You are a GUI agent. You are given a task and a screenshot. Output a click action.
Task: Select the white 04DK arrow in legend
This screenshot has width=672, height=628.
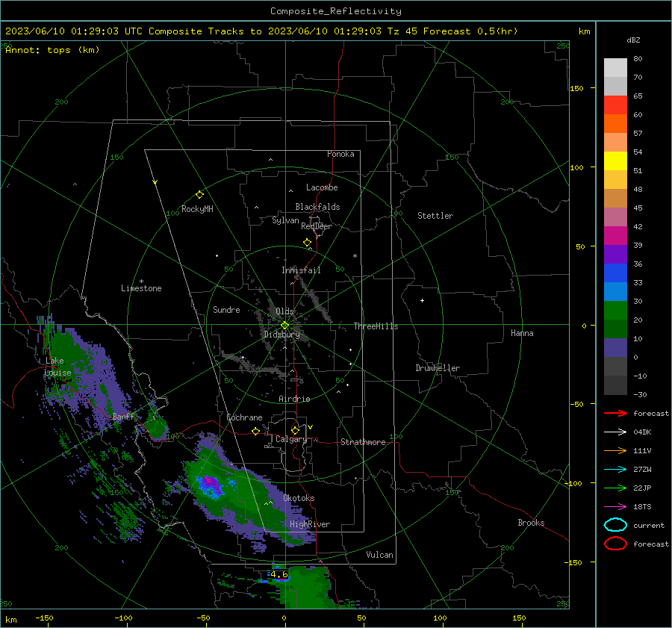615,432
